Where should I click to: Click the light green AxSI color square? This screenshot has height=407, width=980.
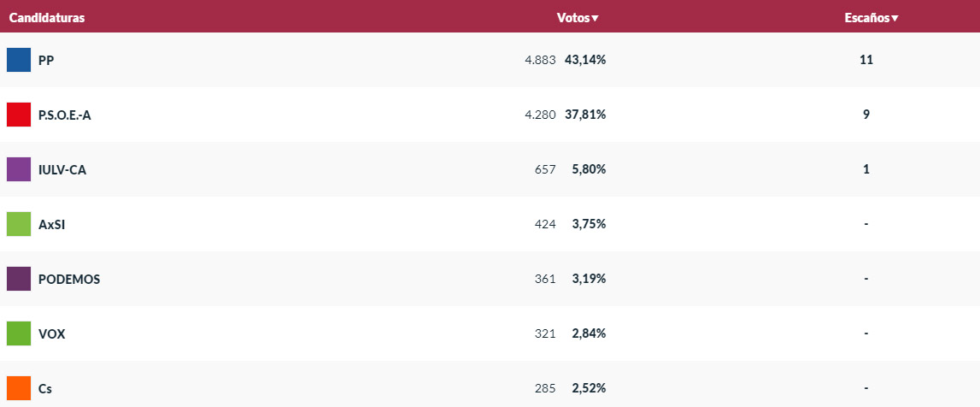tap(19, 224)
